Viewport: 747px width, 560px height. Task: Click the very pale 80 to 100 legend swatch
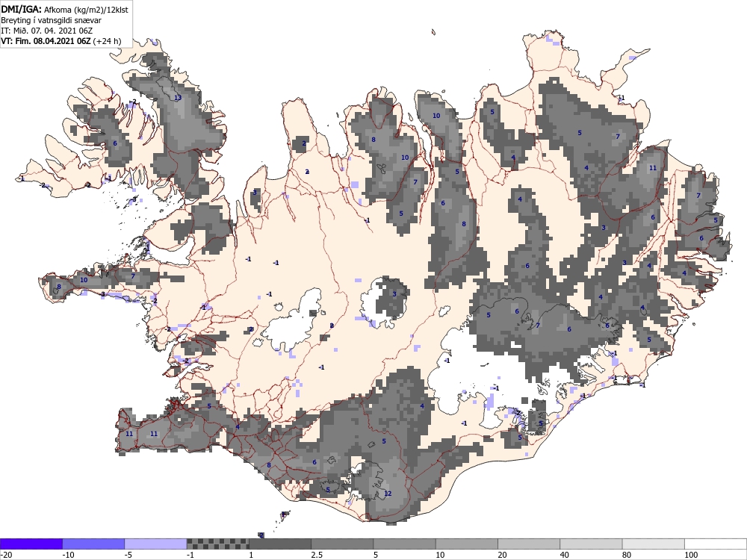(x=654, y=544)
